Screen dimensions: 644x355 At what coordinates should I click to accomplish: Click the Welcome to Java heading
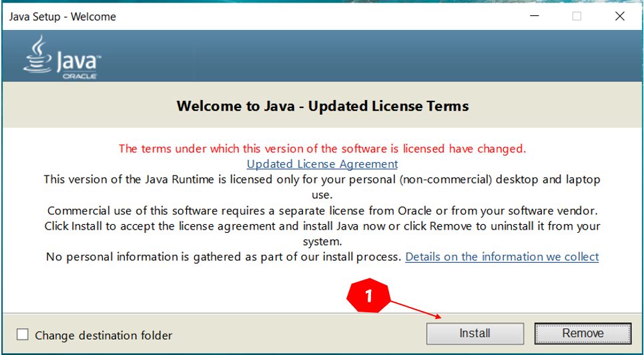click(x=322, y=106)
